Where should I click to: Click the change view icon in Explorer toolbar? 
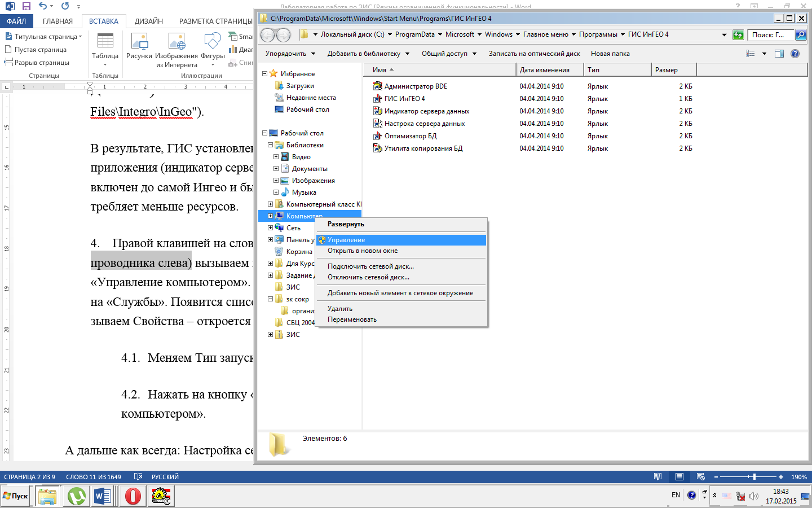click(751, 54)
